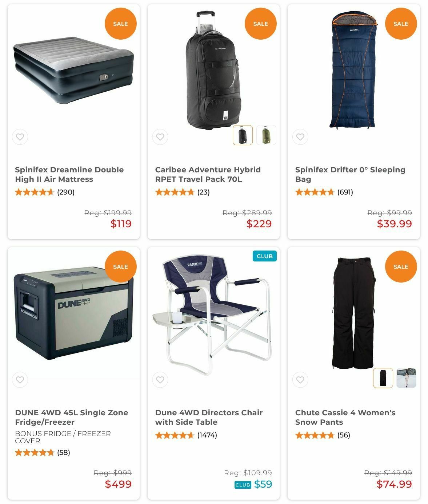Select green color swatch for Caribee pack

(x=266, y=135)
